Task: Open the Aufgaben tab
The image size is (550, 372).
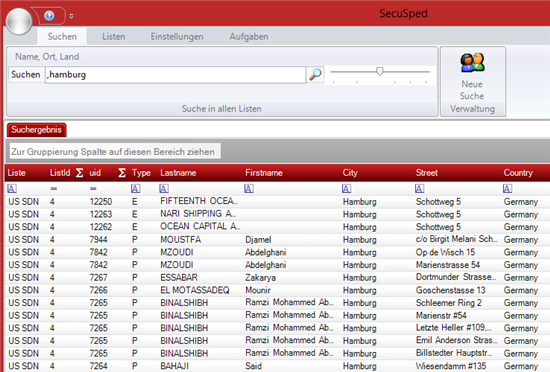Action: pyautogui.click(x=249, y=36)
